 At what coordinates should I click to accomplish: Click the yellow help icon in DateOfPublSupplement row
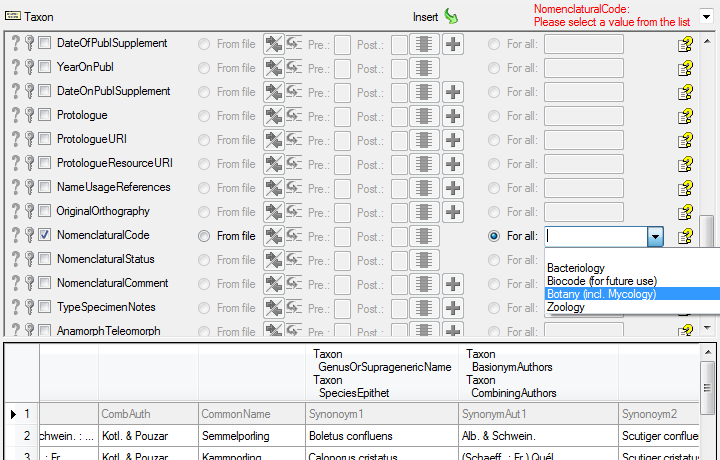(685, 44)
